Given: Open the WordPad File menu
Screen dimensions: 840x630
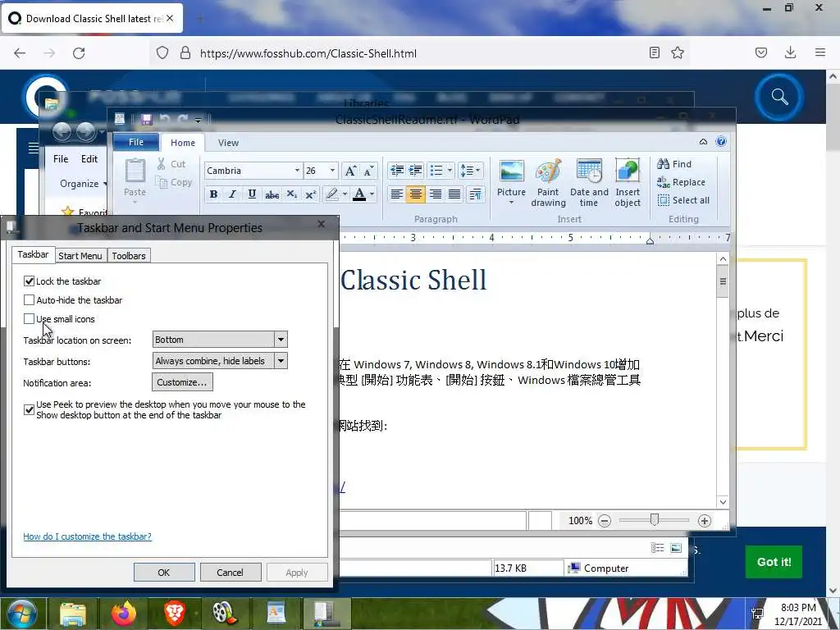Looking at the screenshot, I should click(x=136, y=142).
